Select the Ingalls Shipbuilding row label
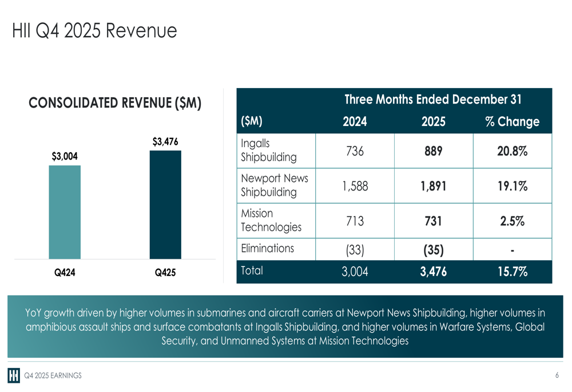Viewport: 572px width, 392px height. pyautogui.click(x=269, y=151)
